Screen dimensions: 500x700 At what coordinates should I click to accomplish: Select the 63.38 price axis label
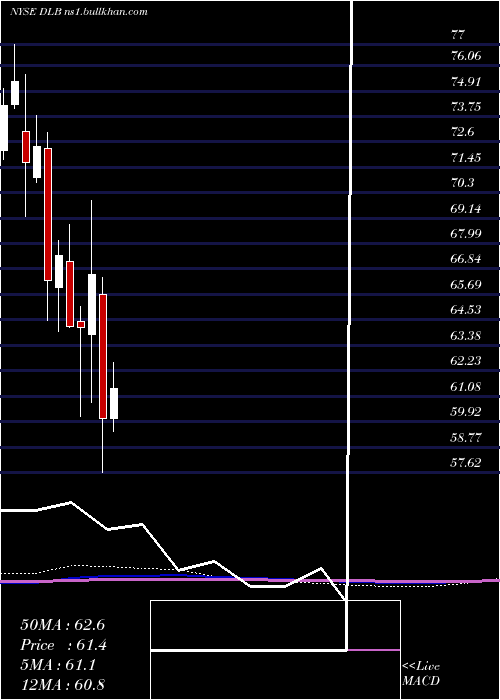coord(466,335)
